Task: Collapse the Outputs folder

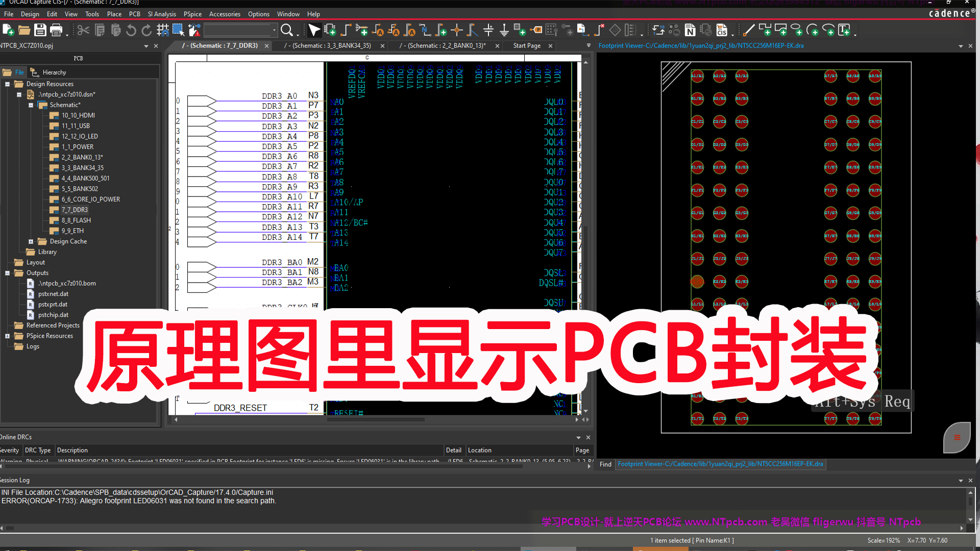Action: (7, 273)
